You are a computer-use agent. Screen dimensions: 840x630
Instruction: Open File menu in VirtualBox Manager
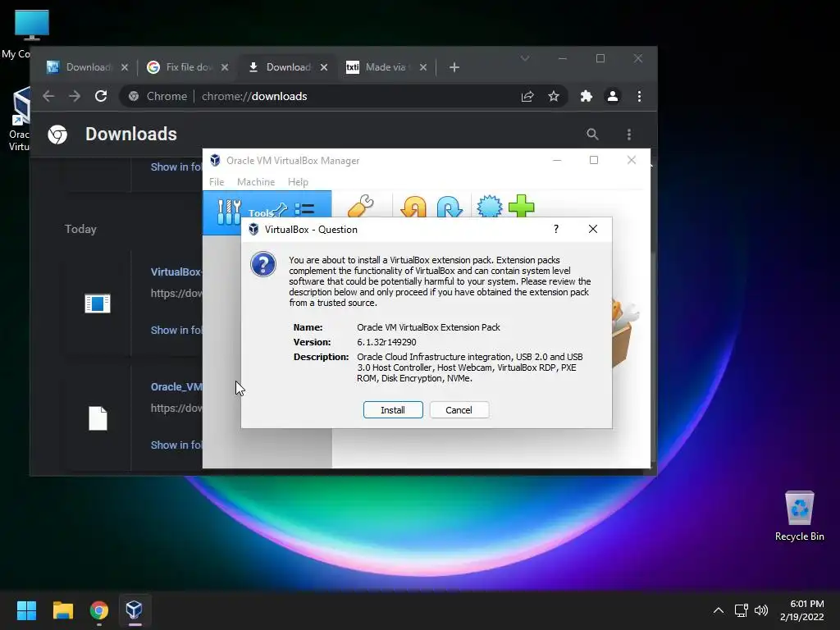[x=217, y=182]
